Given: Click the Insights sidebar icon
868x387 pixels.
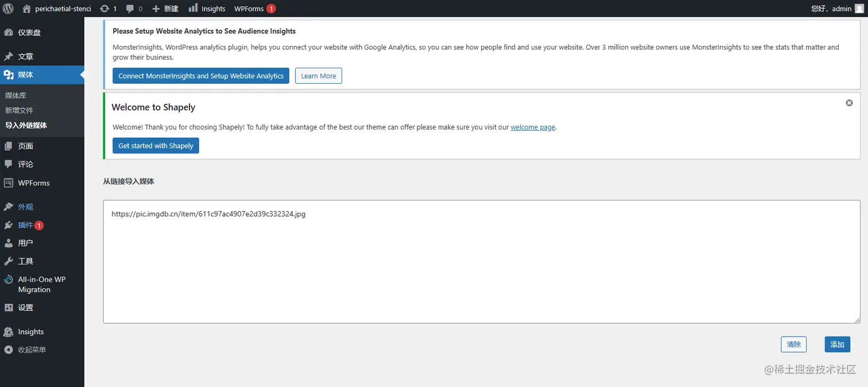Looking at the screenshot, I should tap(9, 332).
